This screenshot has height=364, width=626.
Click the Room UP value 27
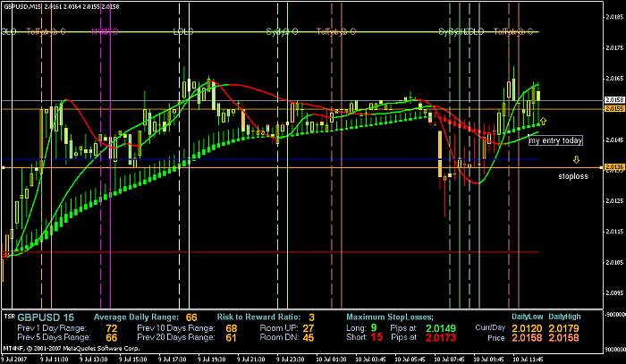308,328
